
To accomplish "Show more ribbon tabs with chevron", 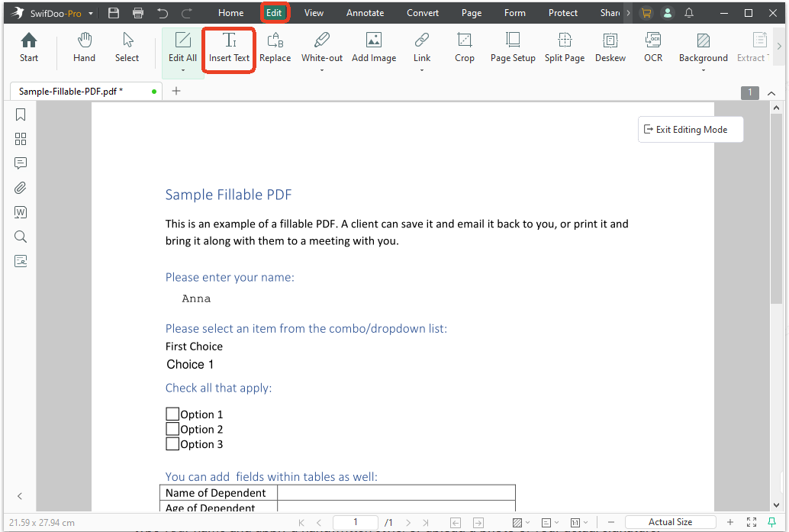I will point(628,13).
